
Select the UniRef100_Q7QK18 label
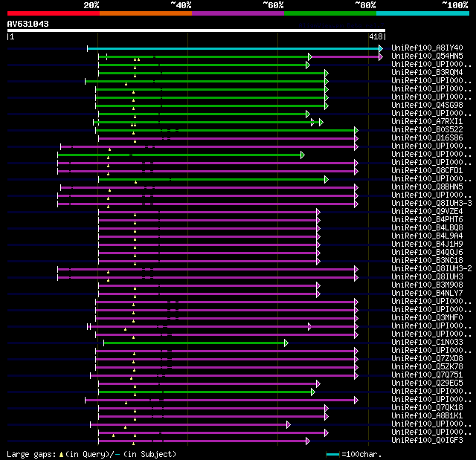(x=427, y=408)
